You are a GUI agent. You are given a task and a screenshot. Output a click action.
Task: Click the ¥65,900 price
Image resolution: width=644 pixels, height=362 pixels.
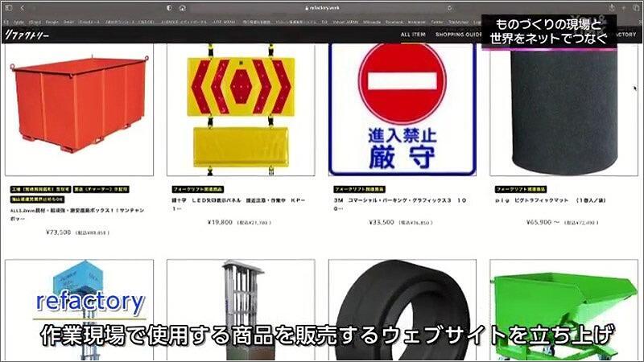(x=539, y=222)
